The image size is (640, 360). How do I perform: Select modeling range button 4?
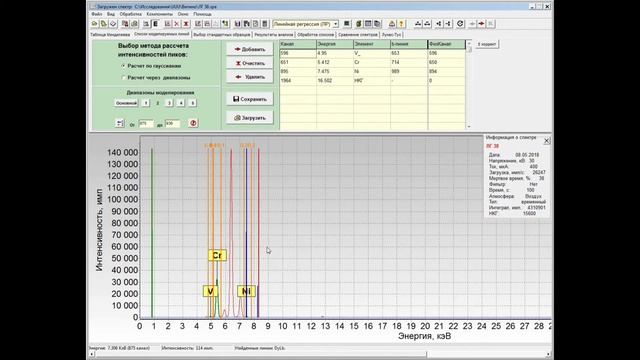[x=181, y=103]
